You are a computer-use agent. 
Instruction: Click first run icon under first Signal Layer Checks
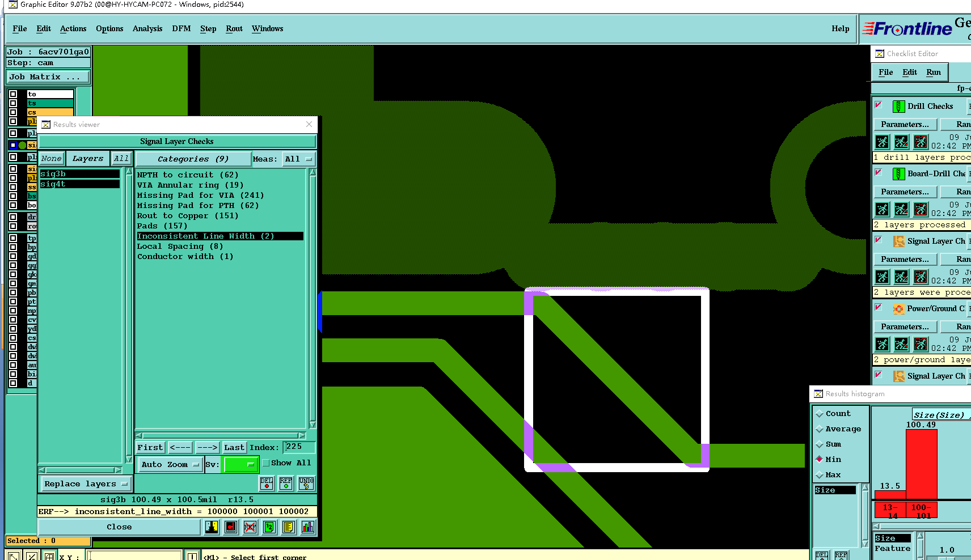click(x=882, y=277)
